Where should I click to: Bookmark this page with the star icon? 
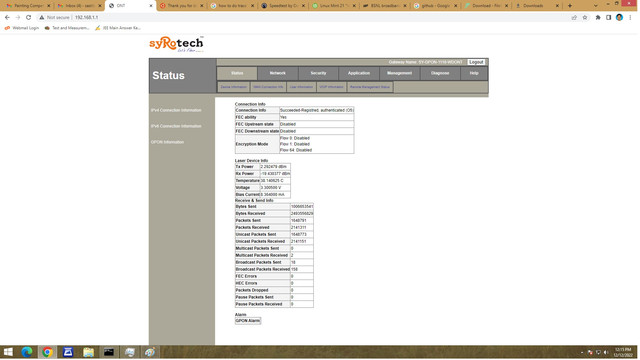pos(585,18)
